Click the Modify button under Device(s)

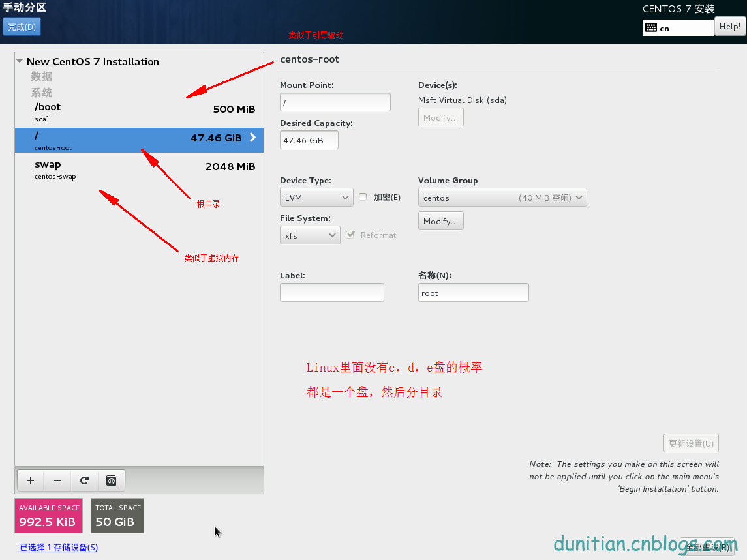[440, 117]
